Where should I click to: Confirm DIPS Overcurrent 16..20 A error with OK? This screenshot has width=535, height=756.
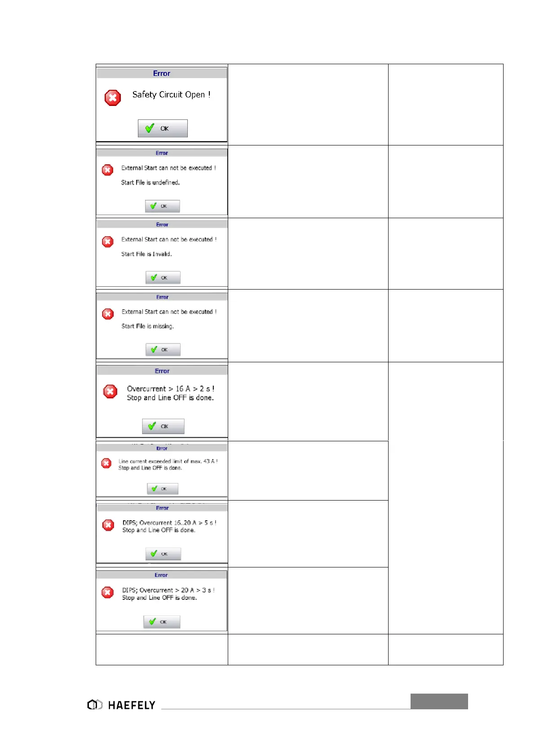(163, 554)
